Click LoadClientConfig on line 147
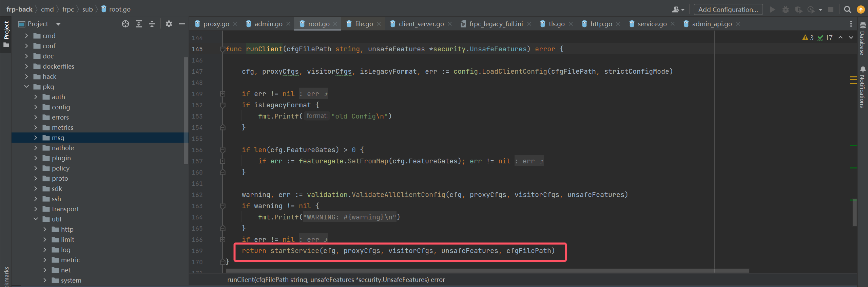 [515, 71]
